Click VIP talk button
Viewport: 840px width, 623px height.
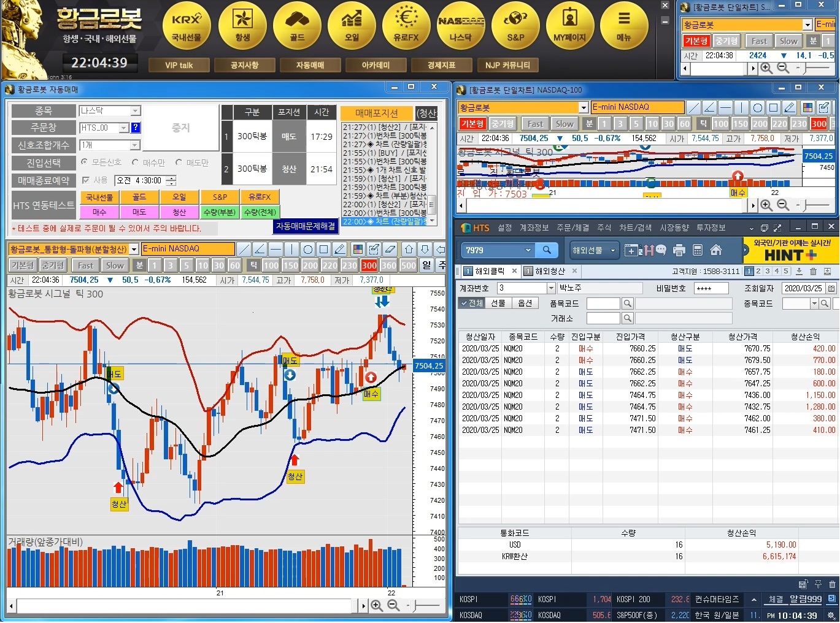click(179, 65)
